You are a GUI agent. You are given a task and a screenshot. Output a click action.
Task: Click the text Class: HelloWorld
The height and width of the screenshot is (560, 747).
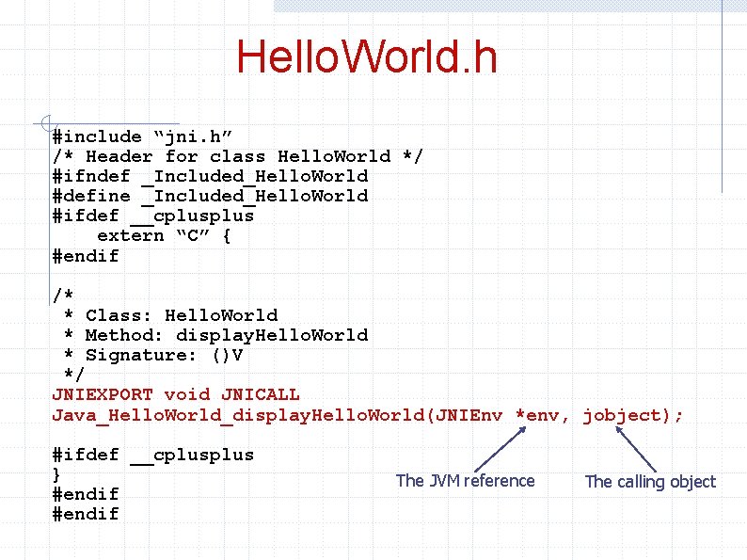point(182,315)
